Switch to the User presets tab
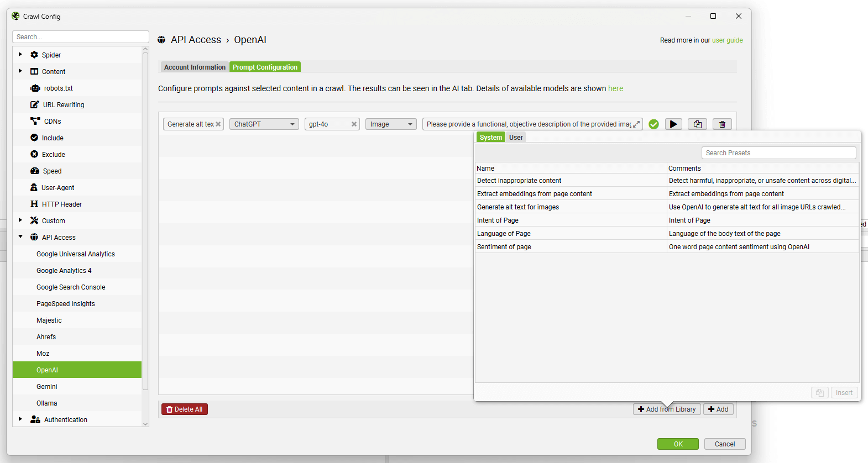The width and height of the screenshot is (868, 463). pos(516,138)
